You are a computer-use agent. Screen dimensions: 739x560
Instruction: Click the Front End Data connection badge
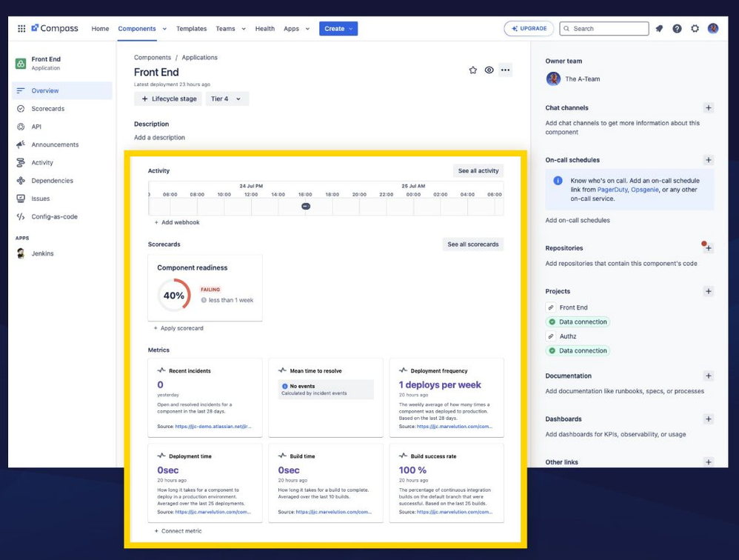[578, 322]
